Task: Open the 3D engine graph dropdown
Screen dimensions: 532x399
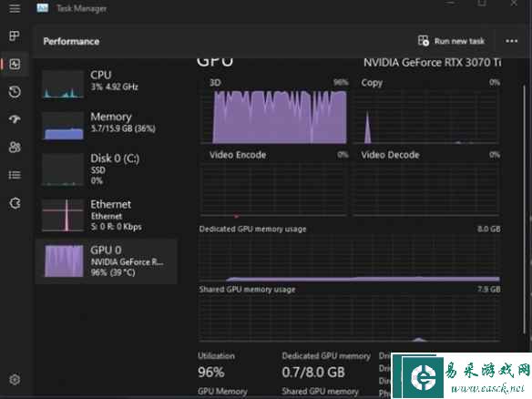Action: pos(215,83)
